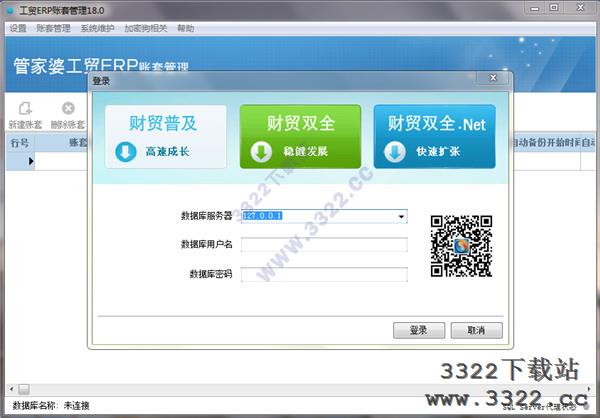Select the row indicator arrow in table
600x418 pixels.
(31, 161)
